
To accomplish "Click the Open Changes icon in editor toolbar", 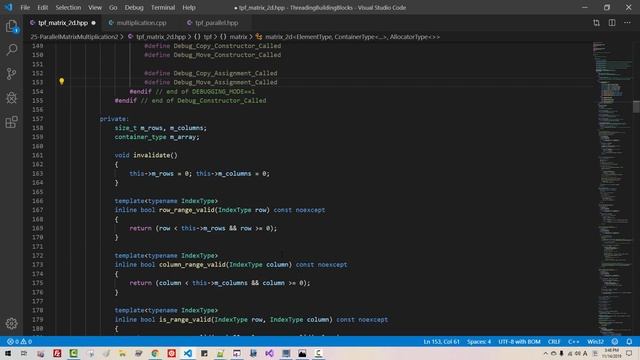I will pos(596,23).
